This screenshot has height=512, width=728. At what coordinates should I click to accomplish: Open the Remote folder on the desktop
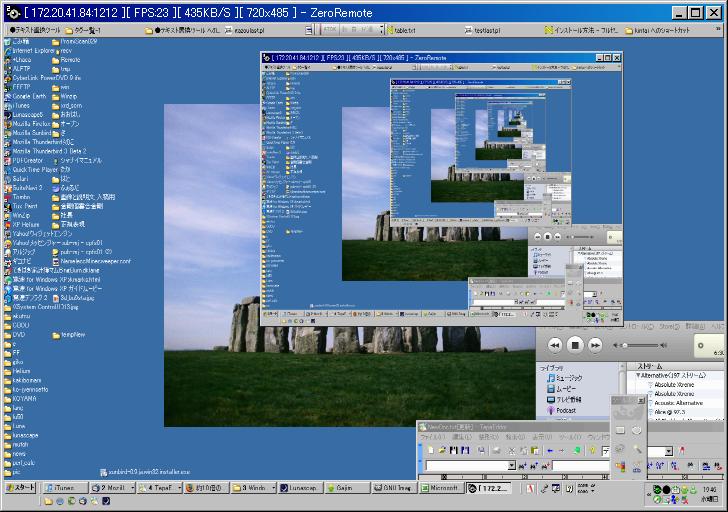click(66, 60)
